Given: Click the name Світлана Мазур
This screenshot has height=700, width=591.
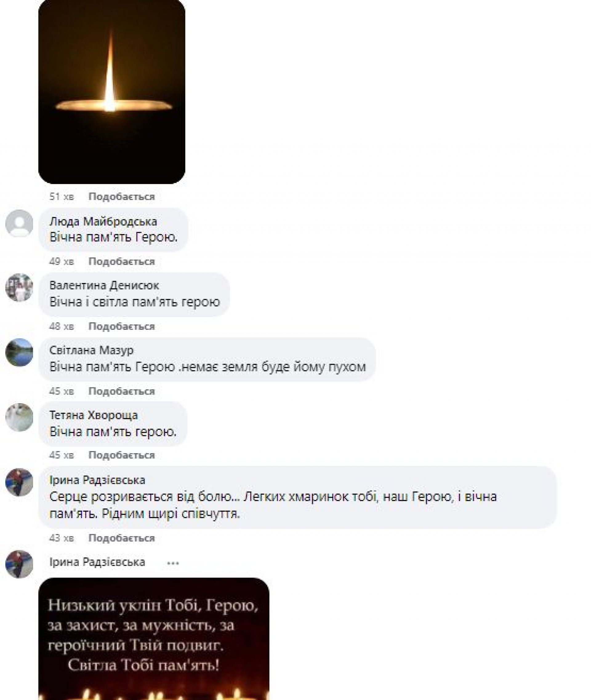Looking at the screenshot, I should 91,351.
